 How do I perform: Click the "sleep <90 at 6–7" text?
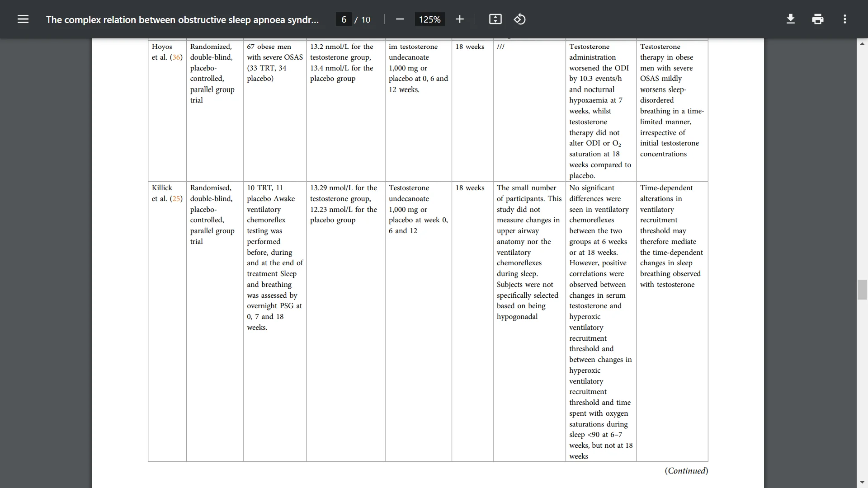pyautogui.click(x=595, y=435)
